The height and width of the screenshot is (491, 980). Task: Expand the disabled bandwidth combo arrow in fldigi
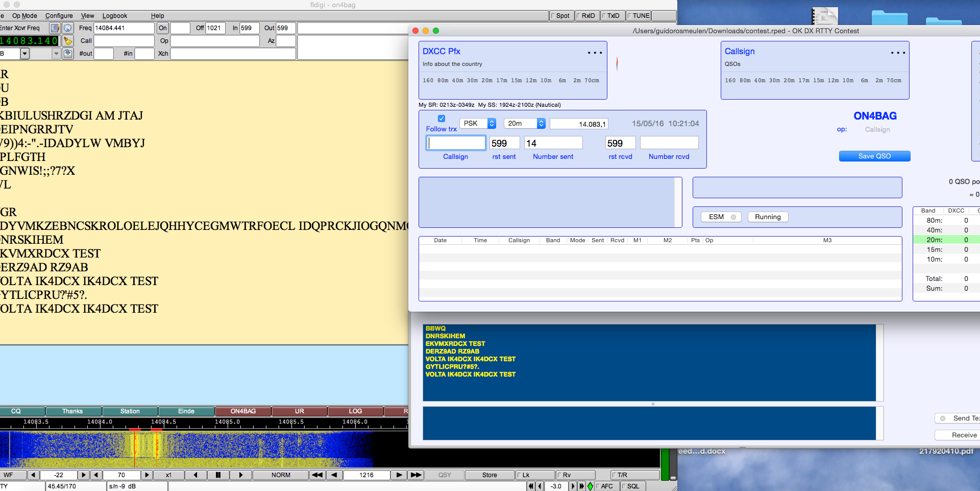coord(56,54)
